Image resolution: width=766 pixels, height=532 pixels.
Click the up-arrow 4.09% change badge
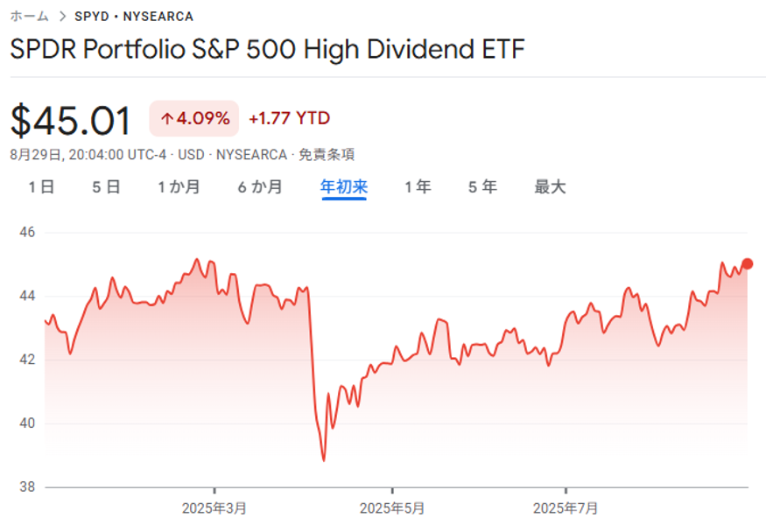pos(194,118)
